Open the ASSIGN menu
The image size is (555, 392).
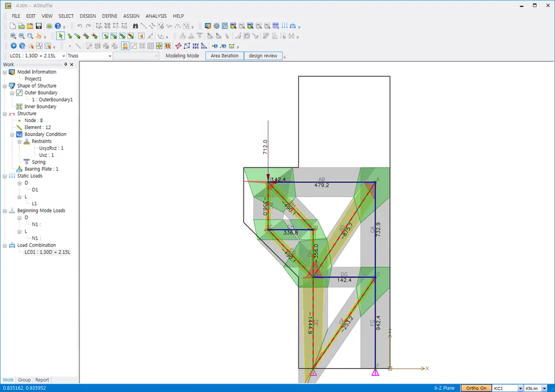[x=132, y=16]
